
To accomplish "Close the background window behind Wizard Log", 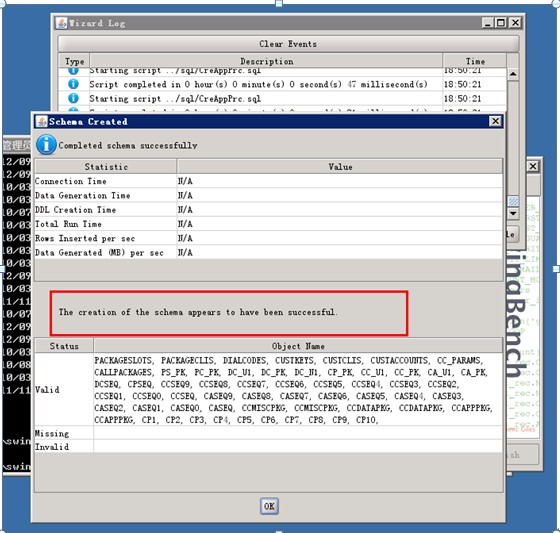I will [532, 166].
